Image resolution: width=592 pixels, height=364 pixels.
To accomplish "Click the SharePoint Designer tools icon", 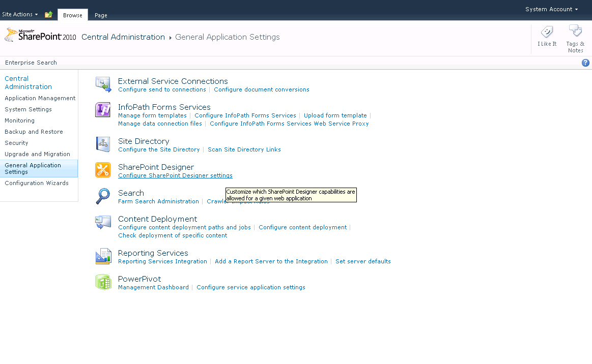I will click(x=103, y=170).
